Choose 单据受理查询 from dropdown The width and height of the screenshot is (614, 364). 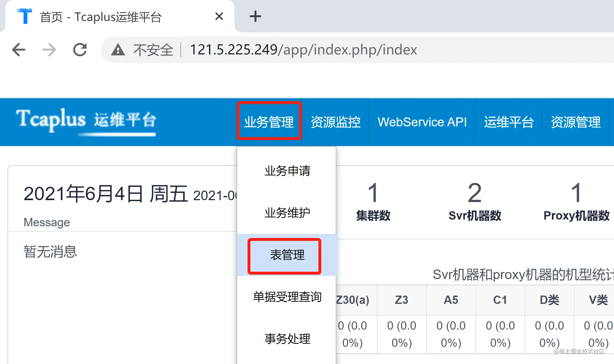pyautogui.click(x=287, y=297)
